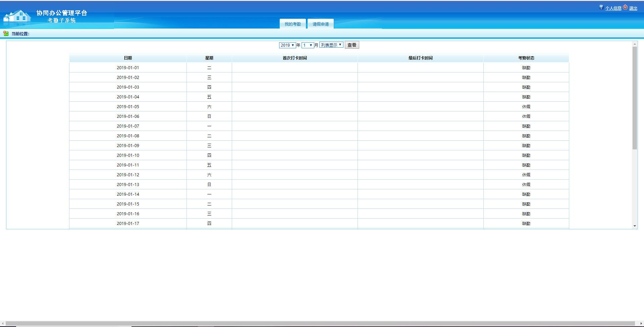Click 休假 status in 2019-01-12 row
644x327 pixels.
pyautogui.click(x=526, y=175)
